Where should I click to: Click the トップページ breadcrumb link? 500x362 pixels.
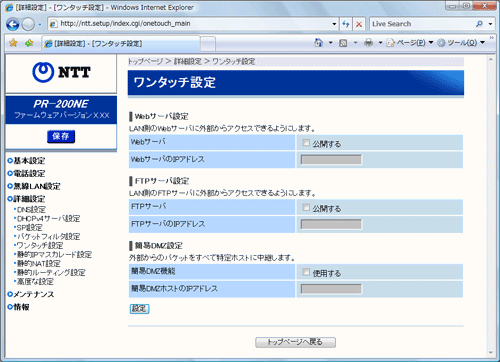(x=145, y=62)
